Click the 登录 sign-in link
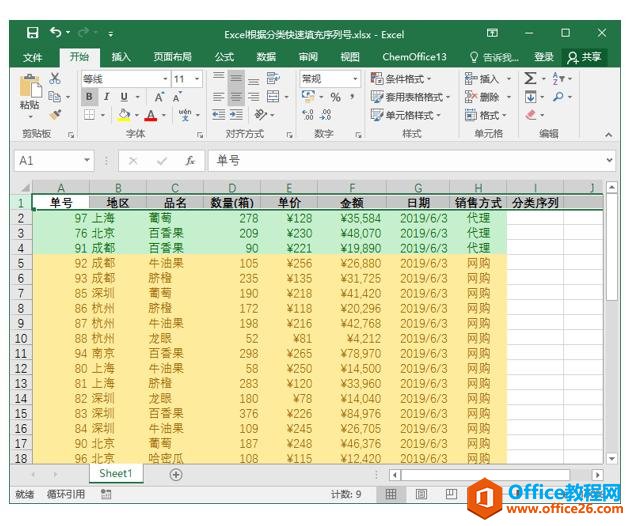Image resolution: width=630 pixels, height=526 pixels. [x=544, y=57]
